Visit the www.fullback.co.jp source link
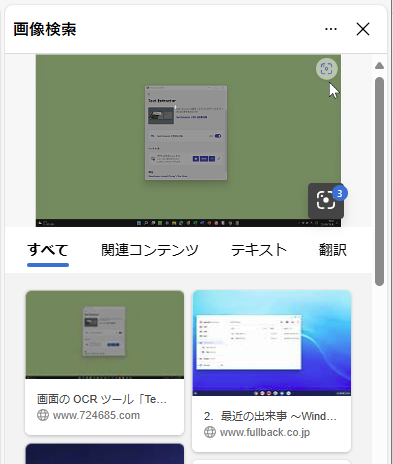Image resolution: width=393 pixels, height=464 pixels. pos(265,432)
